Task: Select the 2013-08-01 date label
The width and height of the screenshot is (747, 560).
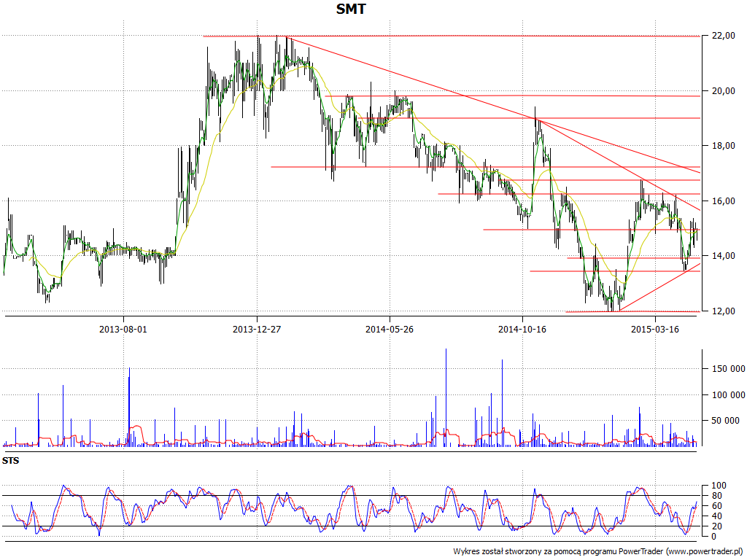Action: point(123,329)
